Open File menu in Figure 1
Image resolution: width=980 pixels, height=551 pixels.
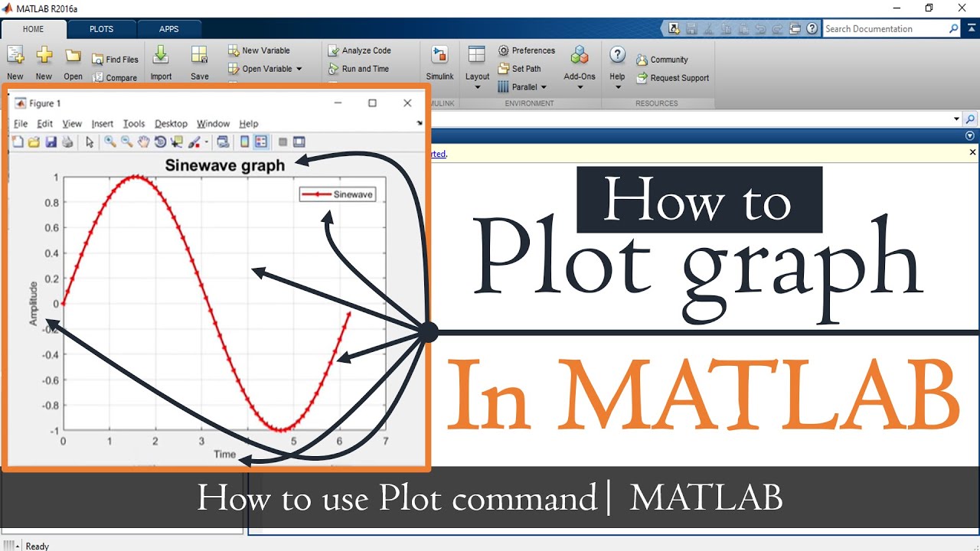point(21,123)
